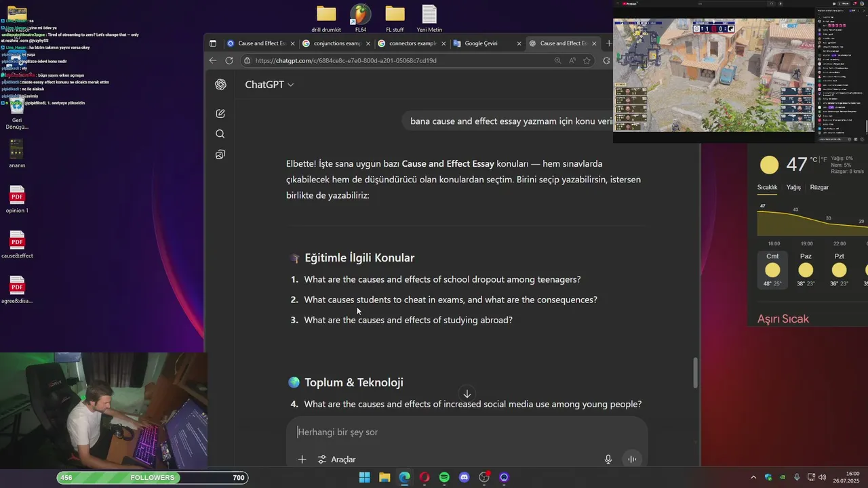Open the Araçlar tools button
Viewport: 868px width, 488px height.
[x=336, y=460]
